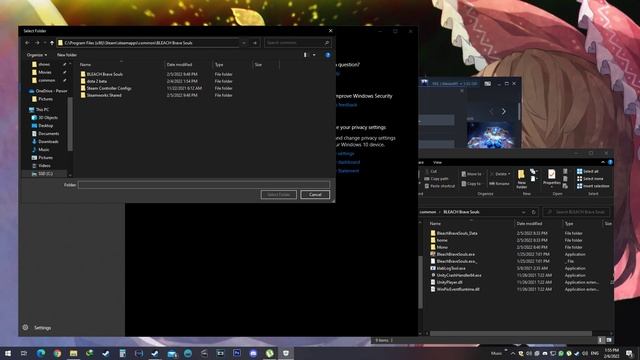
Task: Click Select none in Explorer ribbon
Action: (x=590, y=179)
